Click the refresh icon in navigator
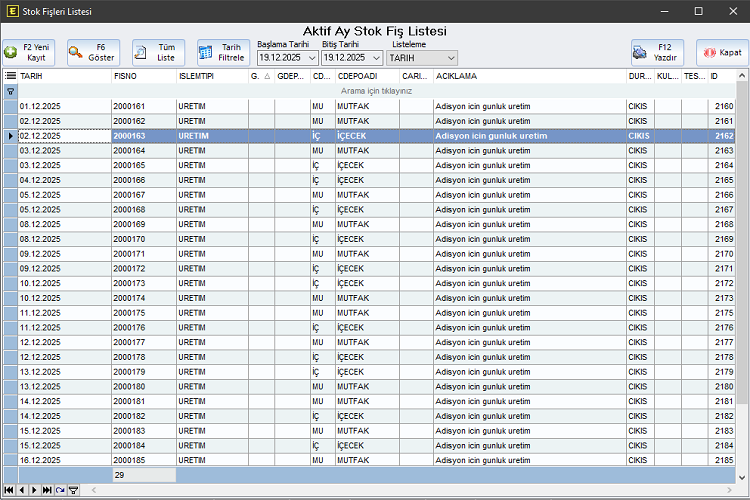The width and height of the screenshot is (750, 500). point(60,490)
